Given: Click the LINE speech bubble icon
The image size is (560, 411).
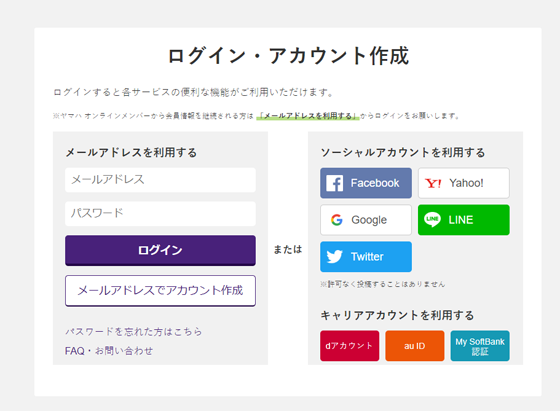Looking at the screenshot, I should (x=432, y=220).
